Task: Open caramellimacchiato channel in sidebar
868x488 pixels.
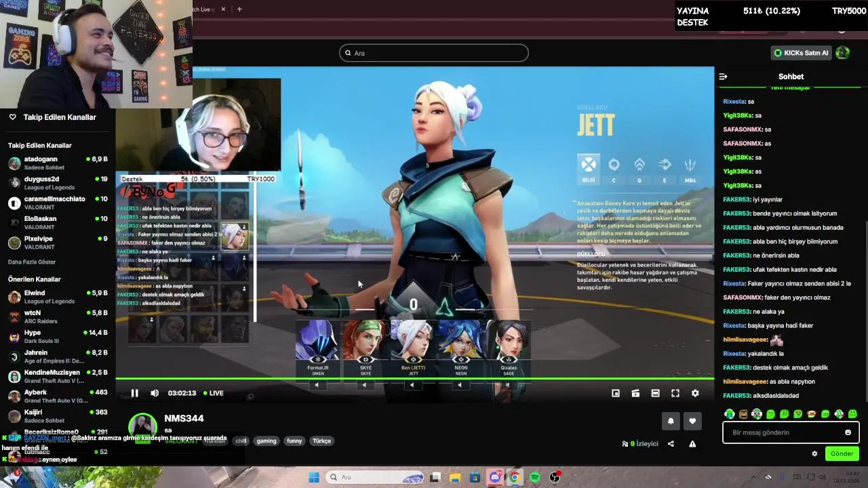Action: [x=58, y=203]
